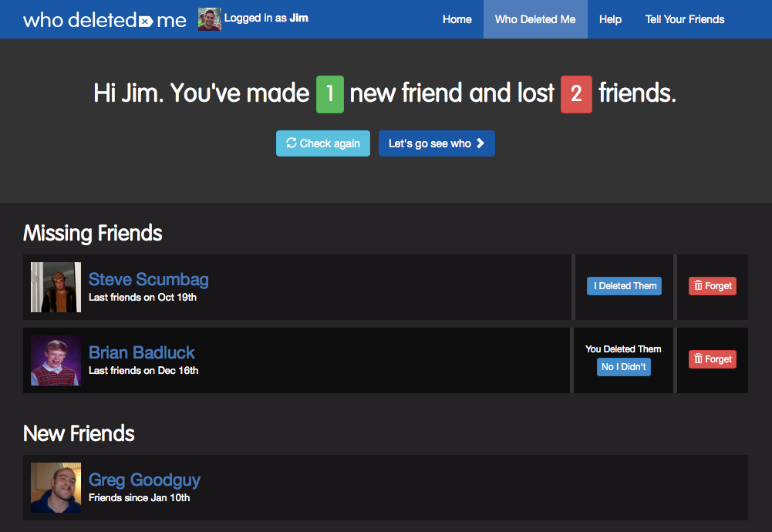Open Greg Goodguy's profile link
The width and height of the screenshot is (772, 532).
coord(144,480)
